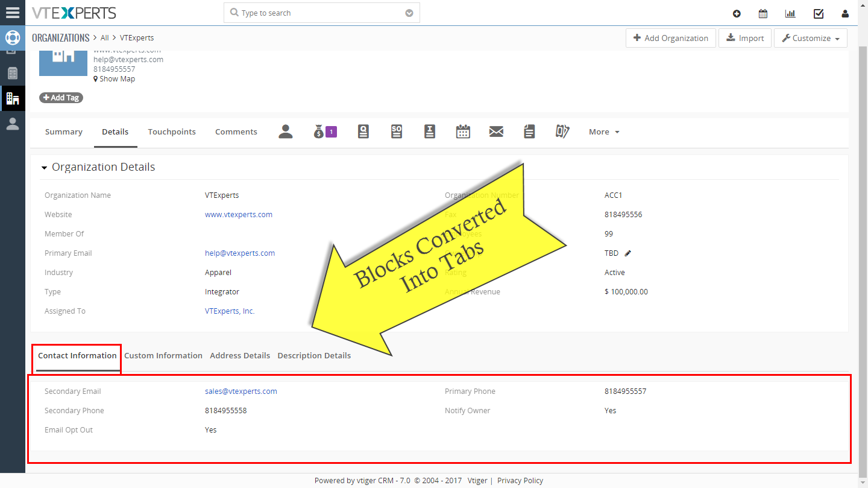Open related Documents tab icon
Screen dimensions: 868x488
[529, 132]
